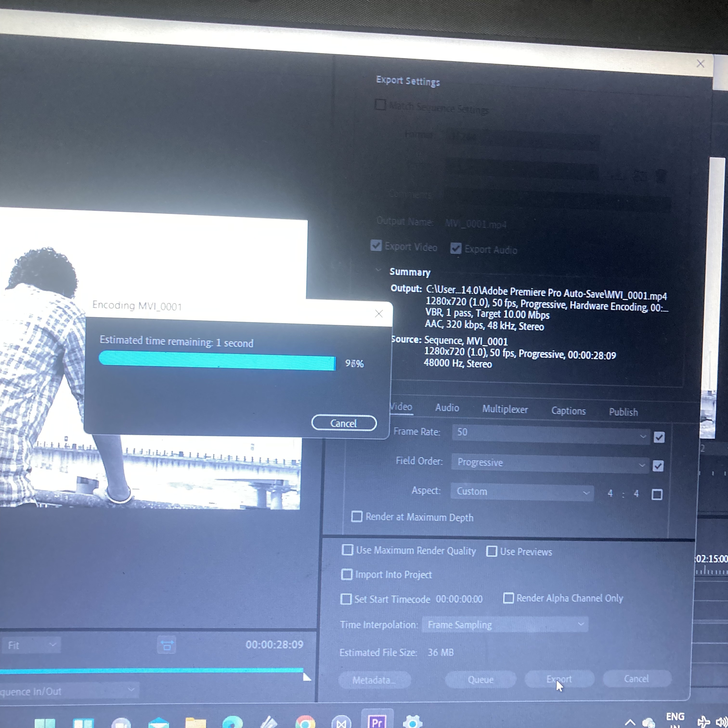Click the blue timeline bar under preview
The width and height of the screenshot is (728, 728).
click(151, 671)
